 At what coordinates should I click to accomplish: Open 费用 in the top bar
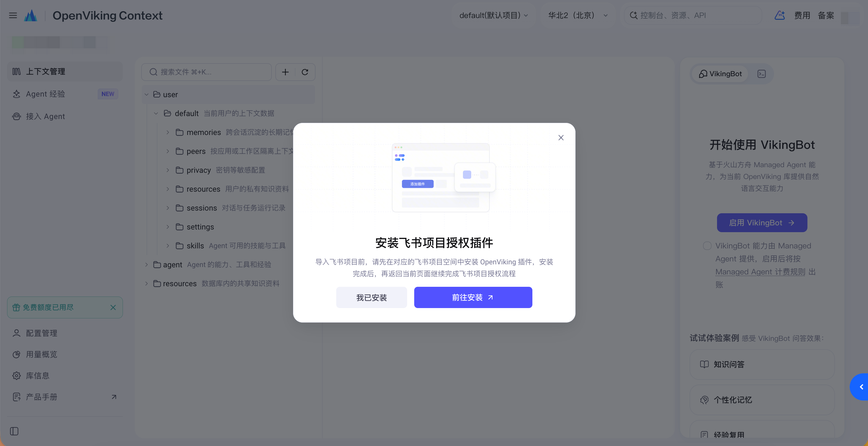[x=802, y=15]
